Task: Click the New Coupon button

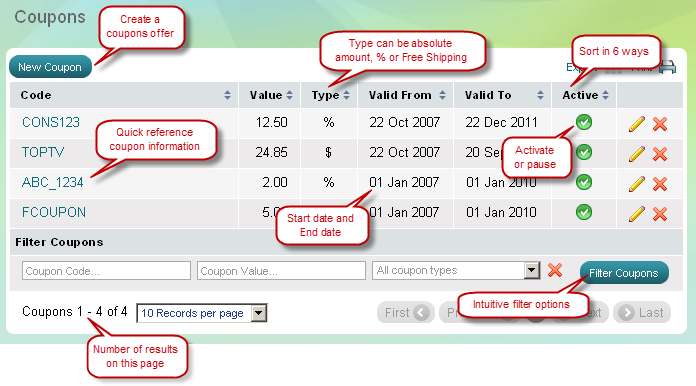Action: [x=50, y=67]
